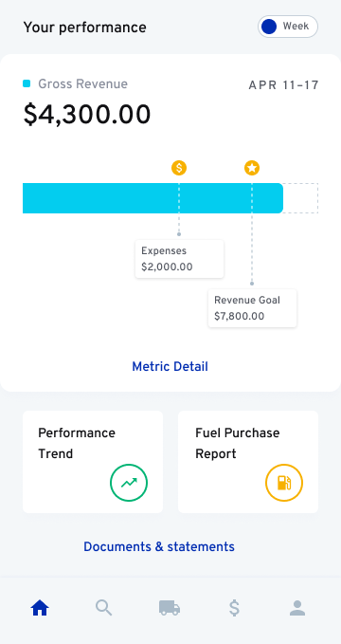Open the Home tab icon
Image resolution: width=341 pixels, height=644 pixels.
click(x=40, y=607)
